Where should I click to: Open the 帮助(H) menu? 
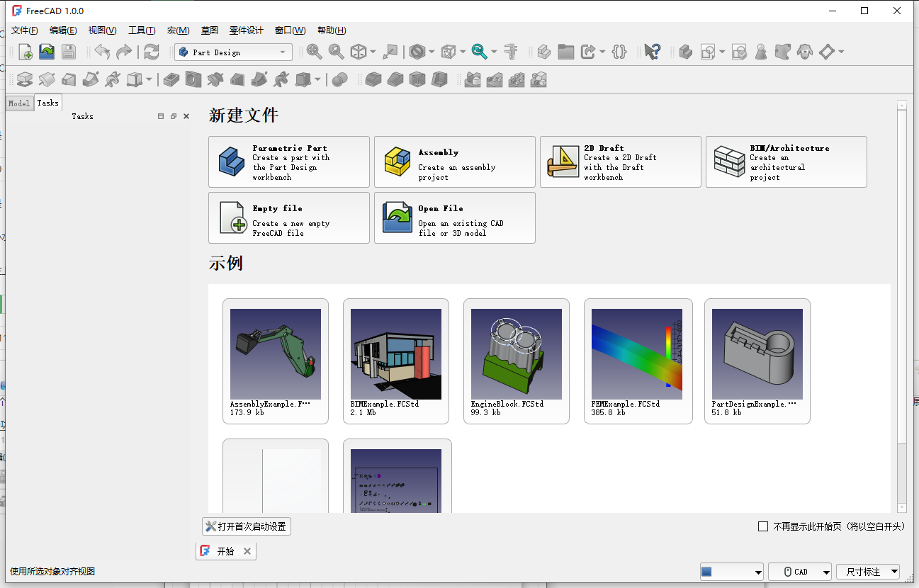point(332,30)
